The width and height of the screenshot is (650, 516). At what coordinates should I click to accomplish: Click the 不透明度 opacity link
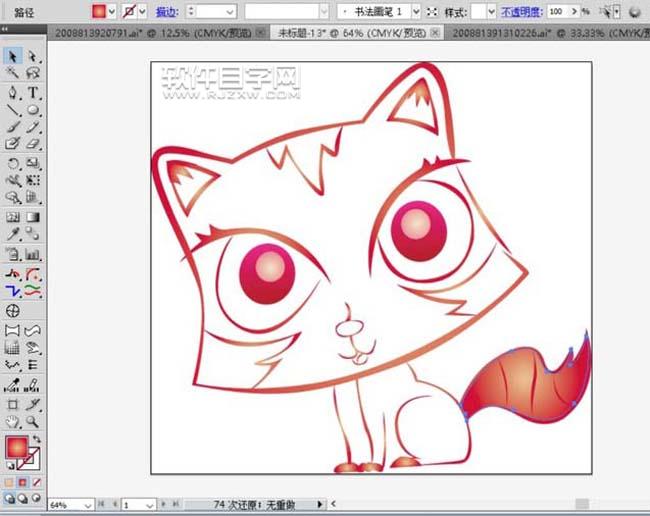tap(520, 11)
